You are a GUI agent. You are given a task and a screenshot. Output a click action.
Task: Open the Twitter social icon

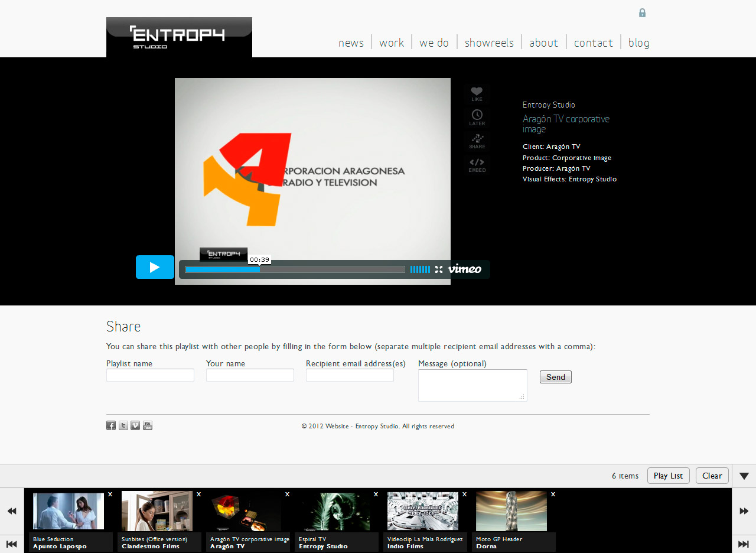[x=123, y=425]
